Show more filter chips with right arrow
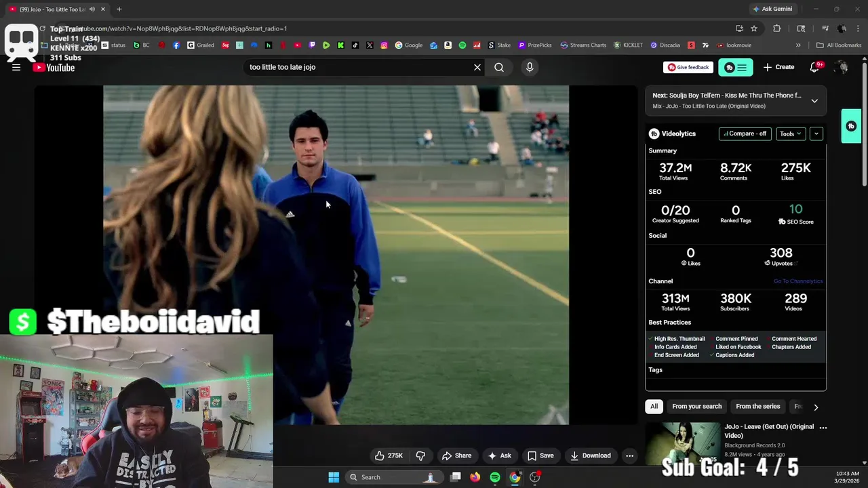Screen dimensions: 868x488 [x=816, y=407]
